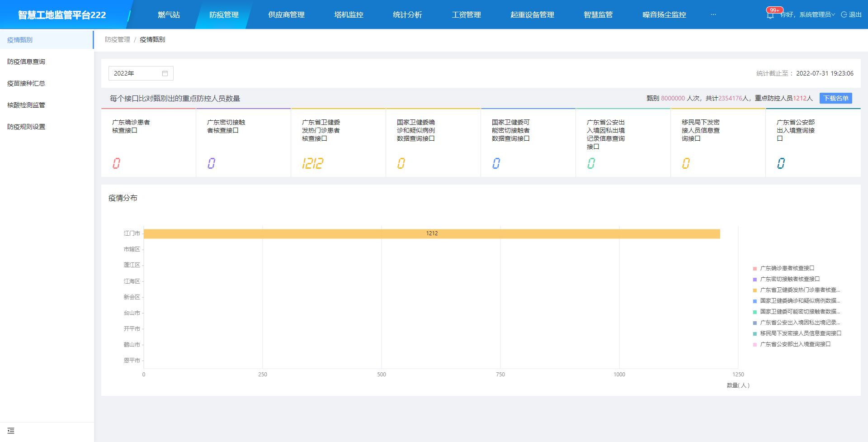Toggle 国家卫健委确诊和疑似病例 legend entry

pyautogui.click(x=796, y=301)
